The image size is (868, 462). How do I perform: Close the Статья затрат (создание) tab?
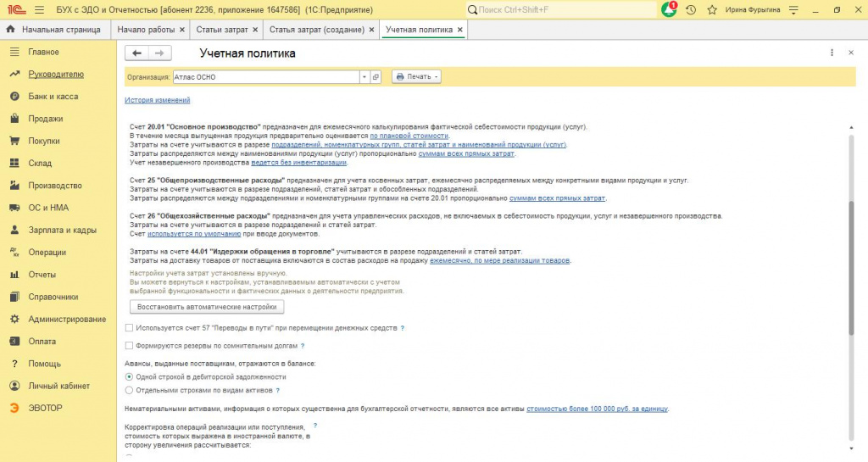(x=371, y=30)
